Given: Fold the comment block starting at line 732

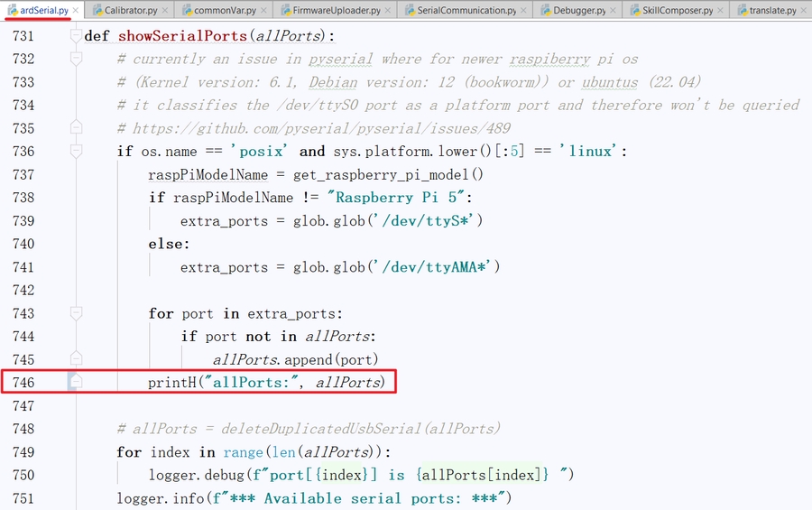Looking at the screenshot, I should (76, 60).
